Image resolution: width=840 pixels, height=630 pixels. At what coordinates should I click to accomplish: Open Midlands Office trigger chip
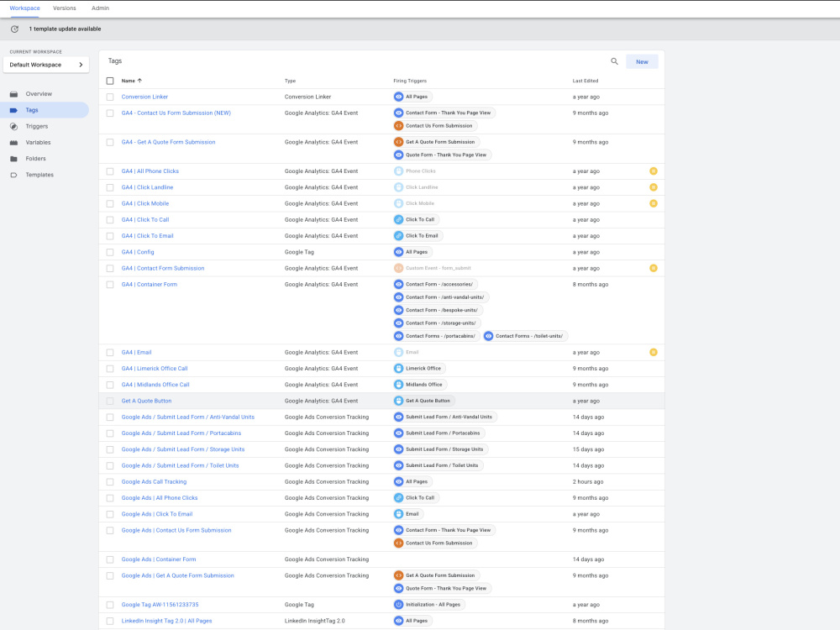pyautogui.click(x=421, y=385)
